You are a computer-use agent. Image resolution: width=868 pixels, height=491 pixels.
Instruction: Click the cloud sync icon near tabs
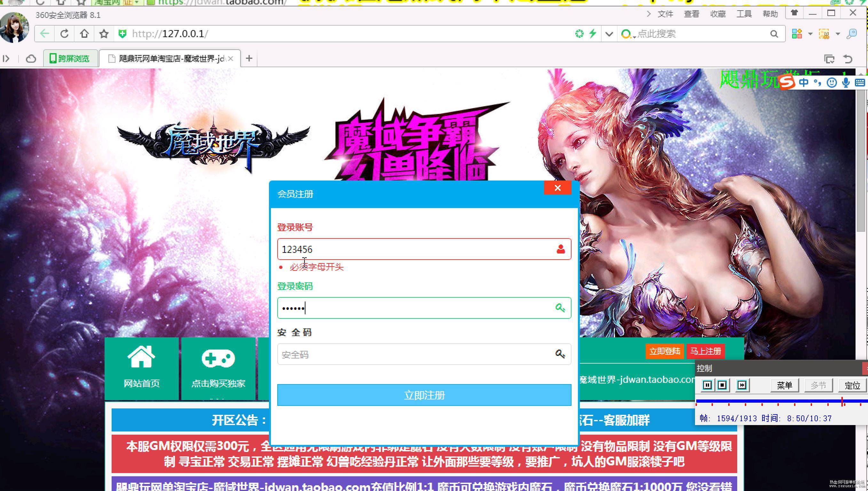click(31, 59)
